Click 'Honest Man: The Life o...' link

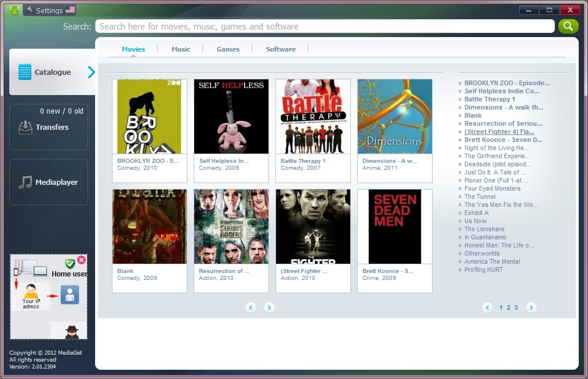pos(499,245)
